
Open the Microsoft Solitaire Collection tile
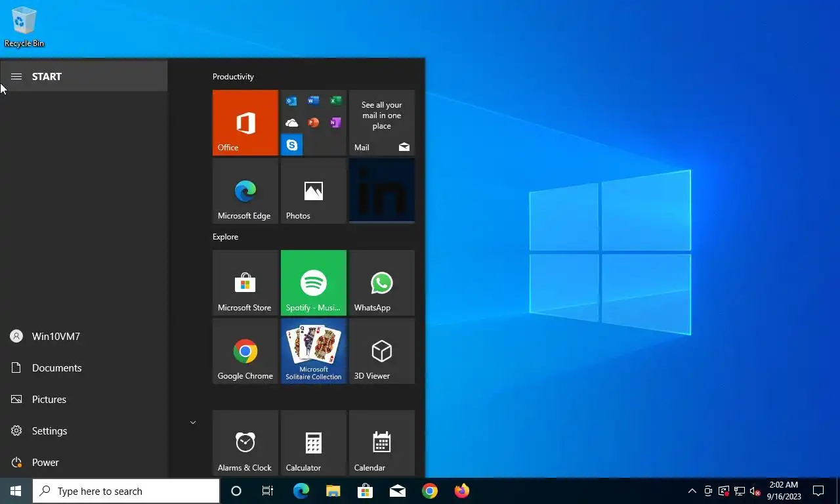pyautogui.click(x=314, y=351)
